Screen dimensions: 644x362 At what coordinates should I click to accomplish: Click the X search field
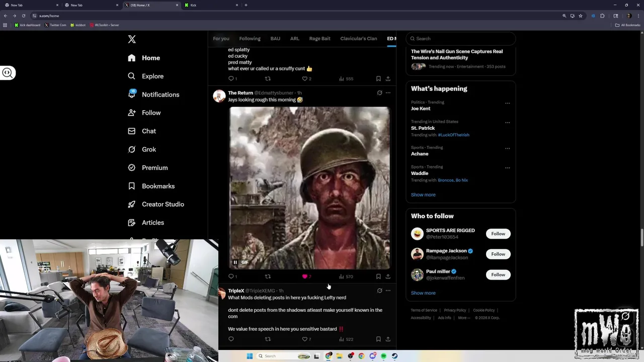[x=461, y=39]
